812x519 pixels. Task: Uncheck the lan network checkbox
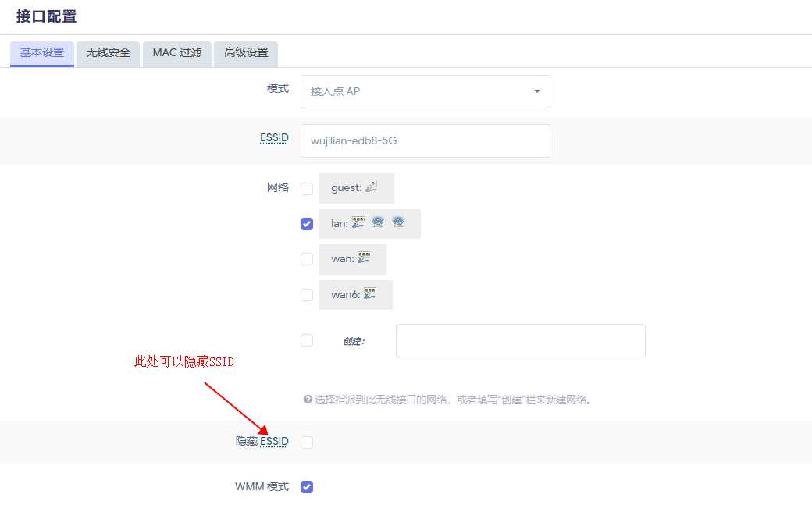click(x=307, y=224)
